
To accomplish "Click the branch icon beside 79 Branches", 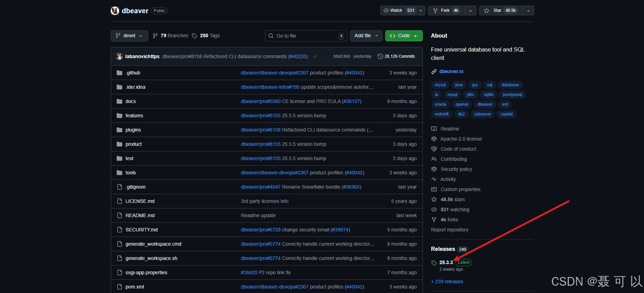I will point(155,36).
